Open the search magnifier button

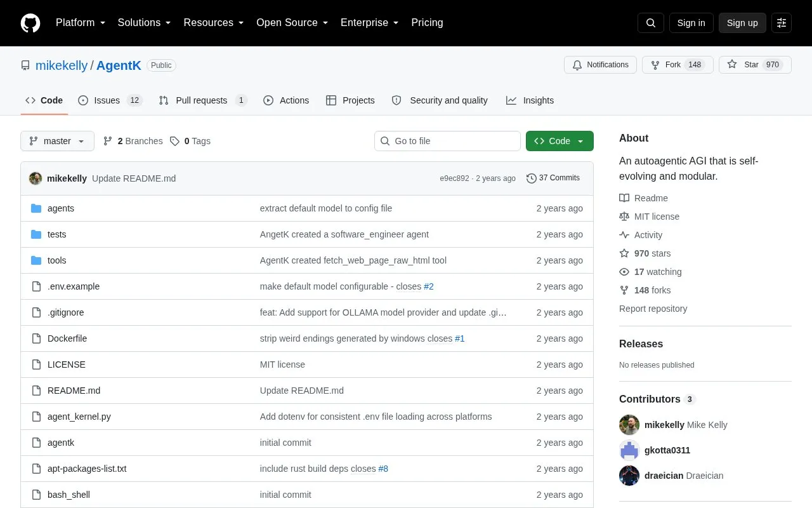[651, 23]
